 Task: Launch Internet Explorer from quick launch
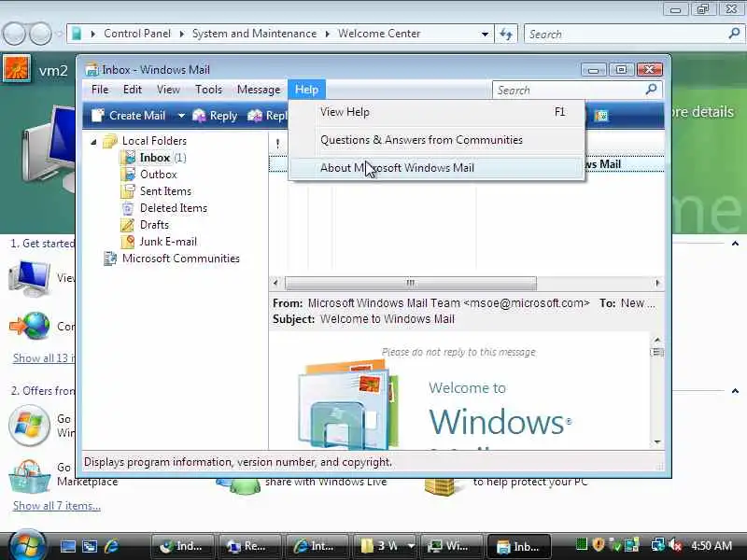tap(111, 546)
